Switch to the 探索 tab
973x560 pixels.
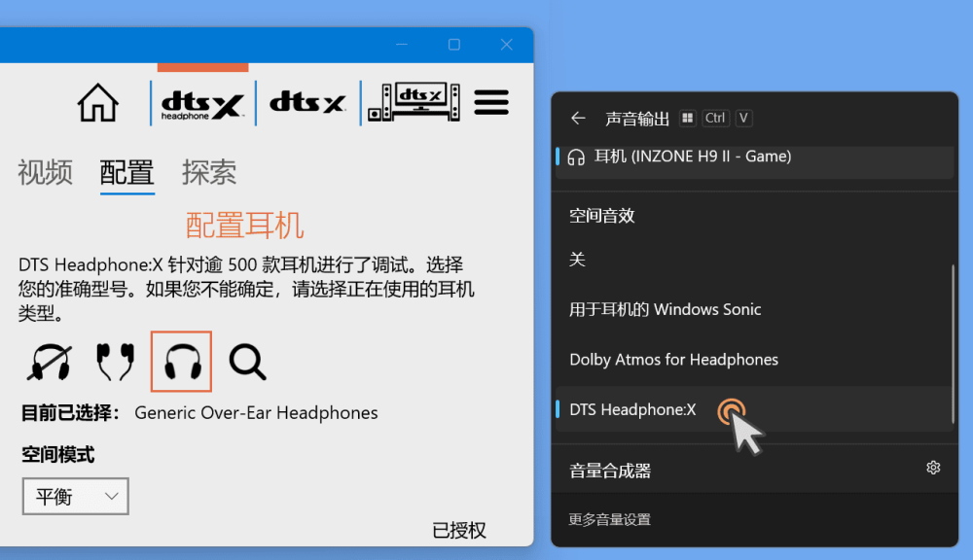click(209, 172)
